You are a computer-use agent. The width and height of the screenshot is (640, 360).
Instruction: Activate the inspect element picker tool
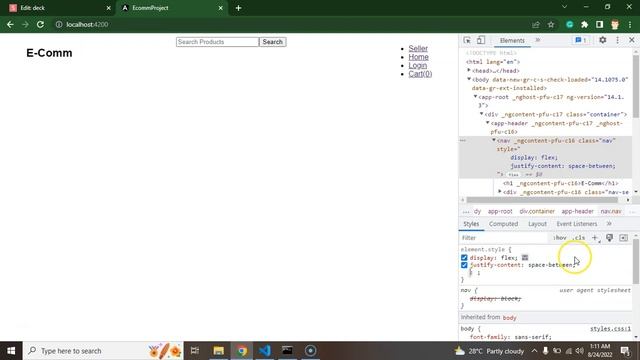point(467,40)
